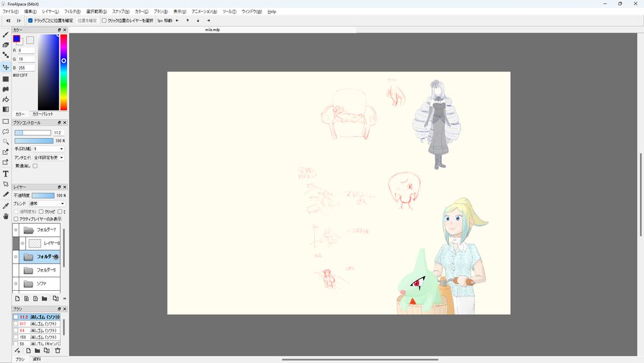This screenshot has height=363, width=644.
Task: Expand the アンチエイリアス setting dropdown
Action: pos(48,157)
